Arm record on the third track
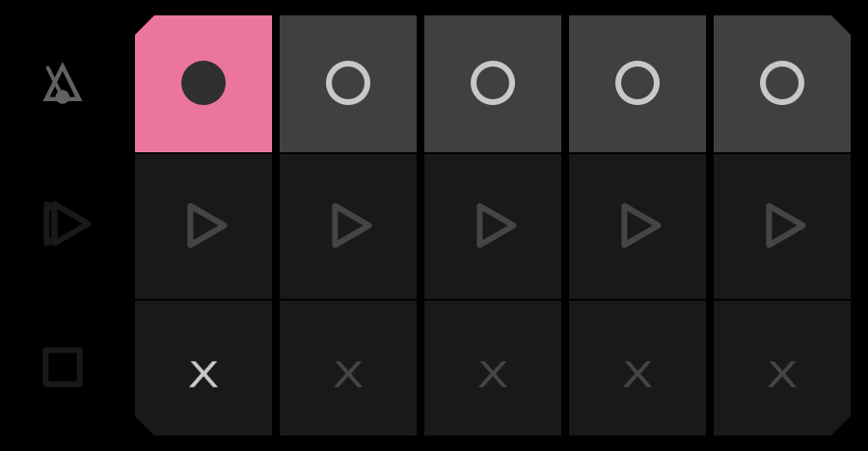The height and width of the screenshot is (451, 868). tap(493, 84)
